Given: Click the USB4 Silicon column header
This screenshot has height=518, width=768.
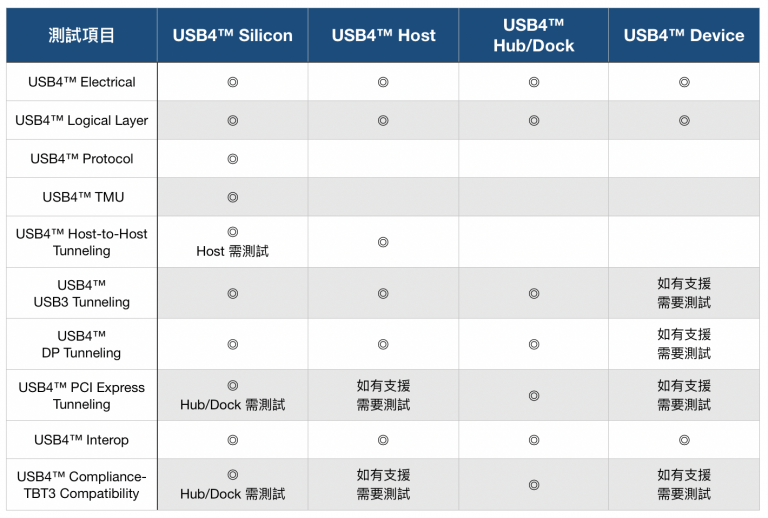Looking at the screenshot, I should pyautogui.click(x=232, y=35).
